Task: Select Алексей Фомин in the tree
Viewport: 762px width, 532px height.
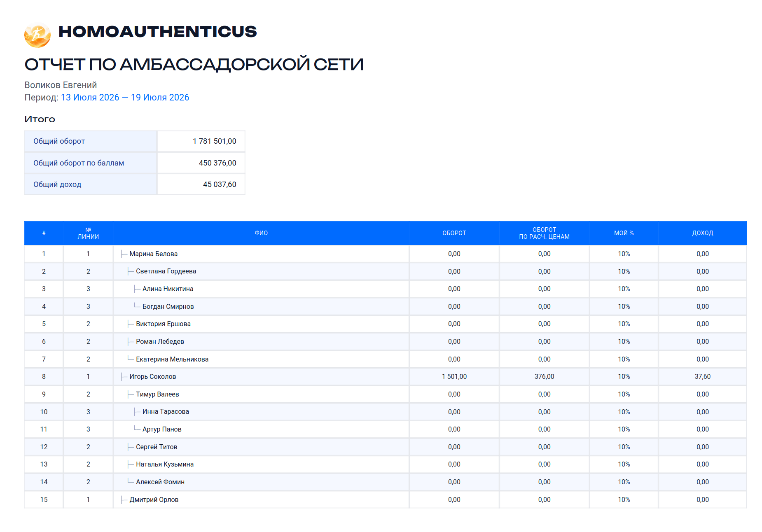Action: (160, 482)
